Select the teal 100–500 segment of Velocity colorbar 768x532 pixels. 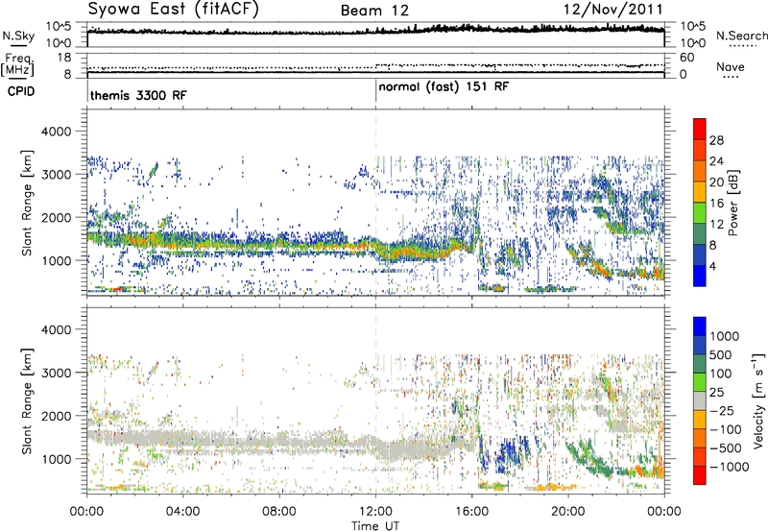700,364
